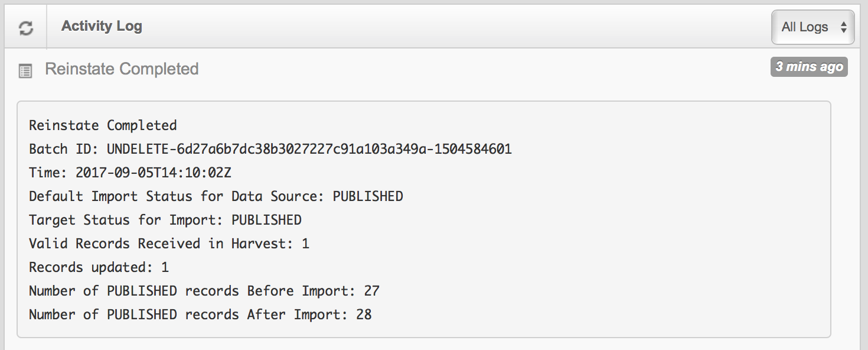Click the number 27 in Before Import count
This screenshot has height=350, width=868.
(371, 291)
